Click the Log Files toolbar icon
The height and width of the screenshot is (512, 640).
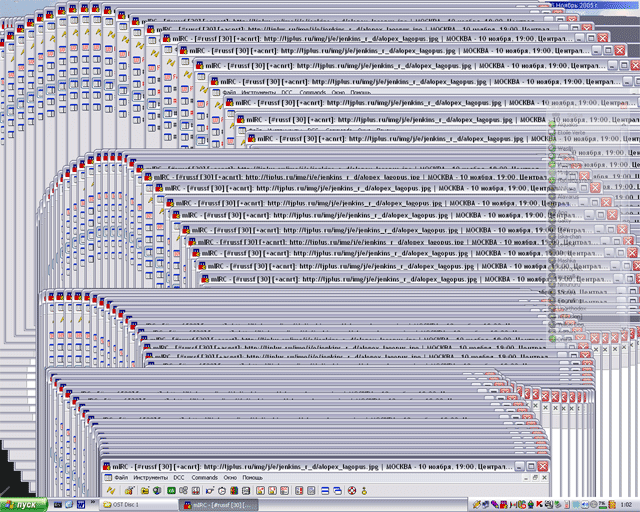pyautogui.click(x=311, y=490)
